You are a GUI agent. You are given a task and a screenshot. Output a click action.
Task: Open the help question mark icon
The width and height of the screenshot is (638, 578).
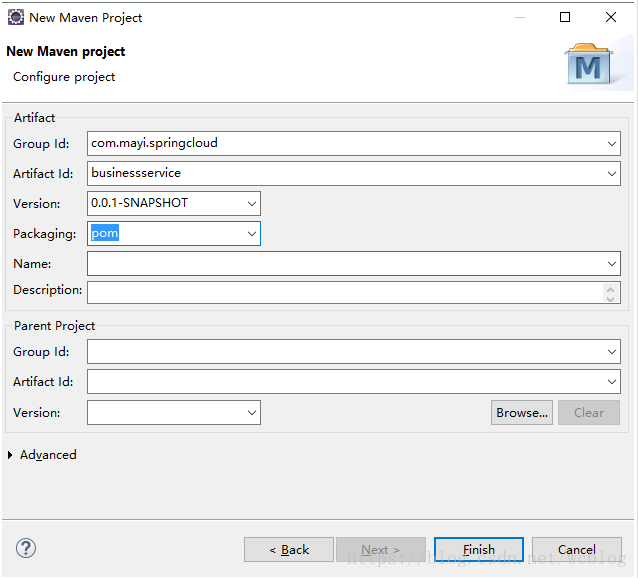point(26,548)
